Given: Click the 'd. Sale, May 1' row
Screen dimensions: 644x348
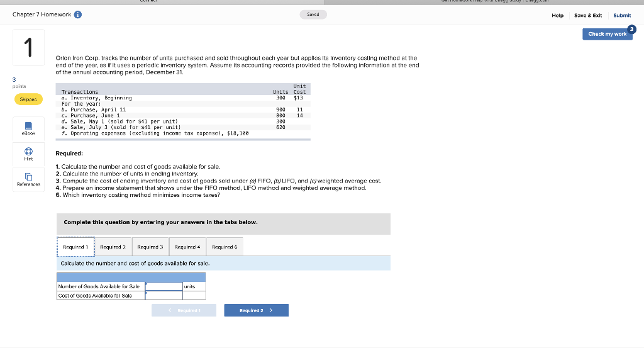Looking at the screenshot, I should pyautogui.click(x=183, y=121).
